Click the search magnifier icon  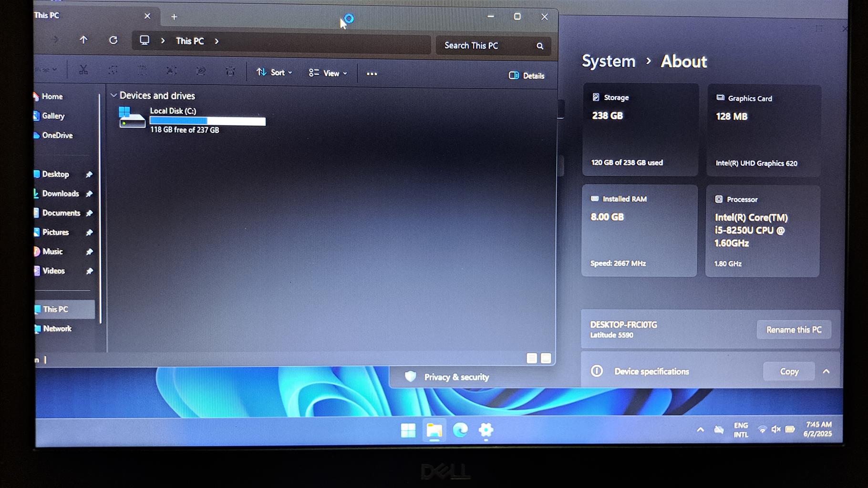pyautogui.click(x=539, y=46)
